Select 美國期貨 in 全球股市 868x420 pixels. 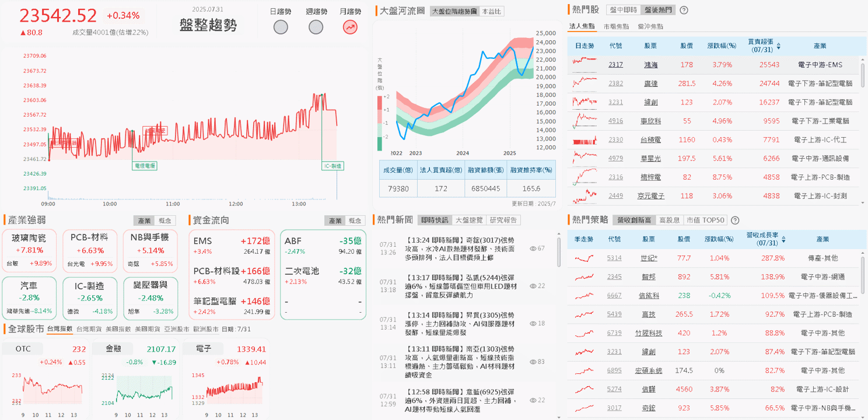[x=148, y=329]
